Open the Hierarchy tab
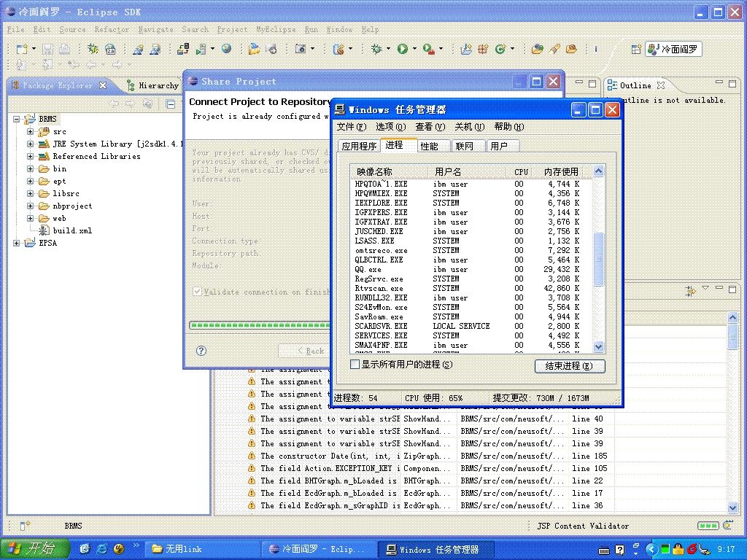The width and height of the screenshot is (747, 560). [152, 86]
